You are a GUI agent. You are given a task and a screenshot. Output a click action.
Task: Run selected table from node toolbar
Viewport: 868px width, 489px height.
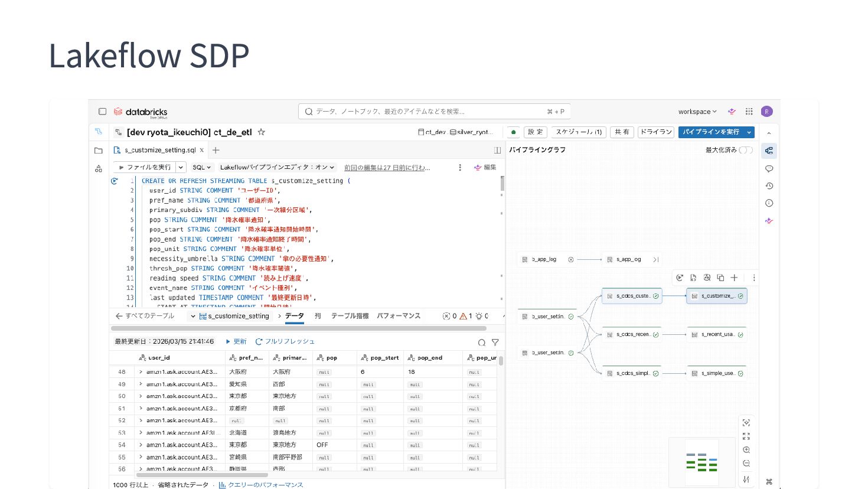(x=680, y=278)
